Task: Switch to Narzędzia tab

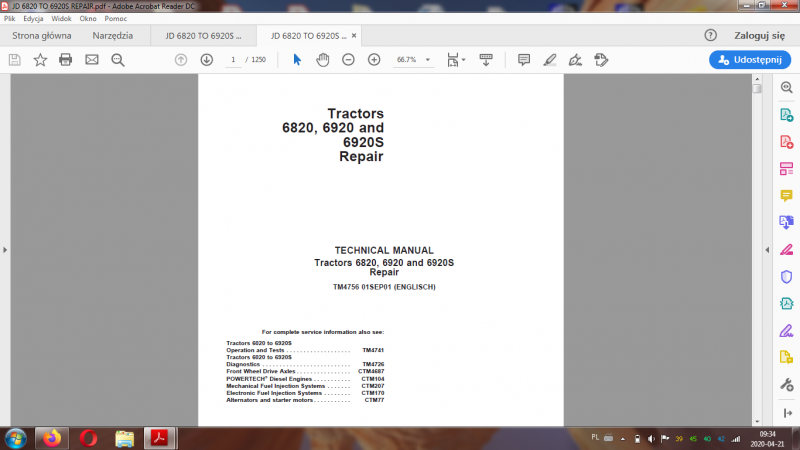Action: 113,36
